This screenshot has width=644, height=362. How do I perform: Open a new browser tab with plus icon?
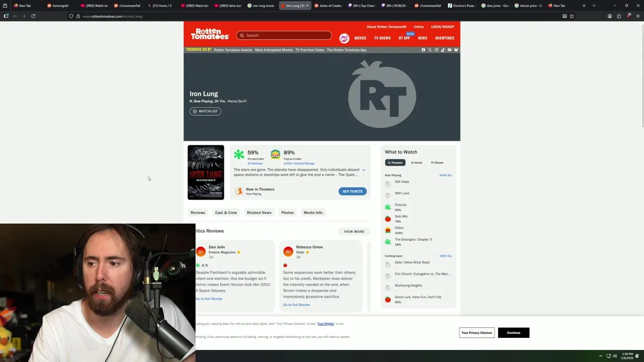(x=584, y=6)
